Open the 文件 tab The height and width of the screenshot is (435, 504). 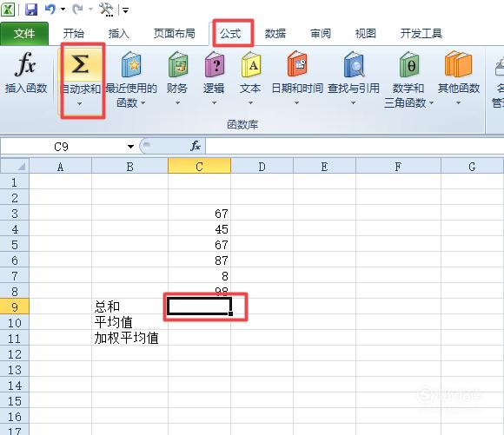click(24, 33)
